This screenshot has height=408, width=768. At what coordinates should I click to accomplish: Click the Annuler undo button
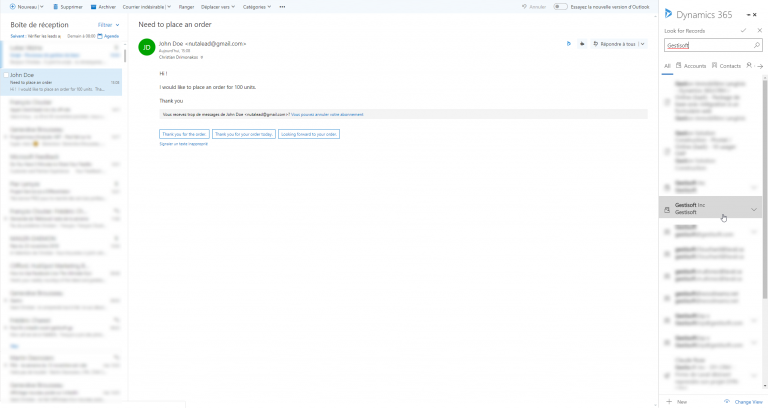point(534,7)
